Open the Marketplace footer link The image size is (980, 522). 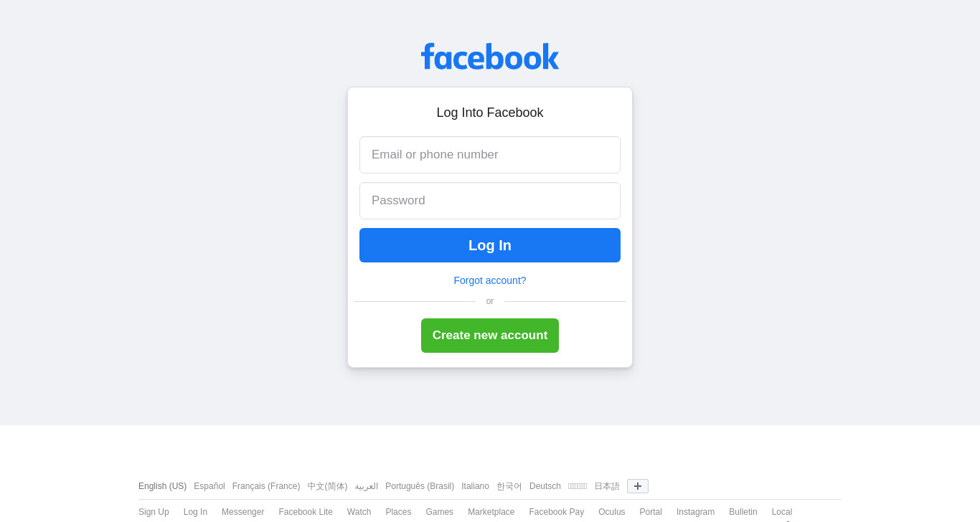click(491, 512)
